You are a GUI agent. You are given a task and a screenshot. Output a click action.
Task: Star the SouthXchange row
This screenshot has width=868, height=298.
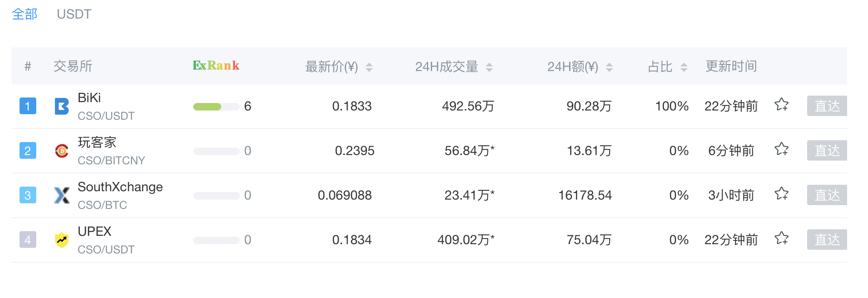pyautogui.click(x=782, y=194)
